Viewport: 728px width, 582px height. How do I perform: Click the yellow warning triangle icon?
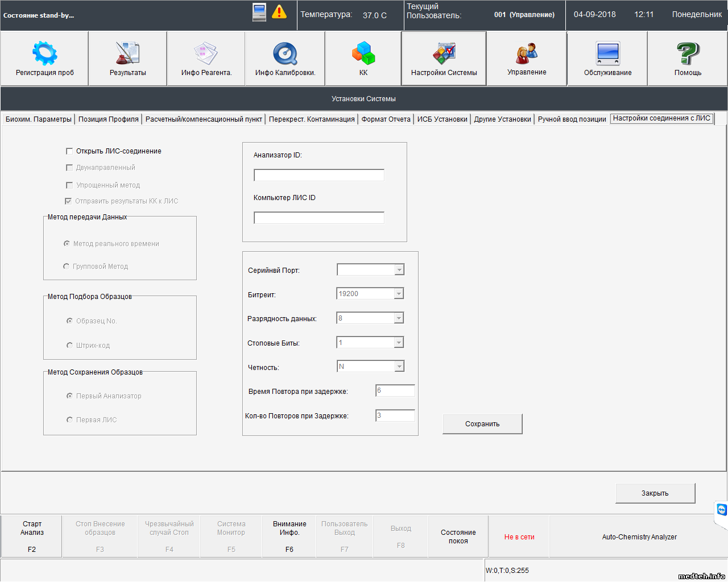(279, 12)
